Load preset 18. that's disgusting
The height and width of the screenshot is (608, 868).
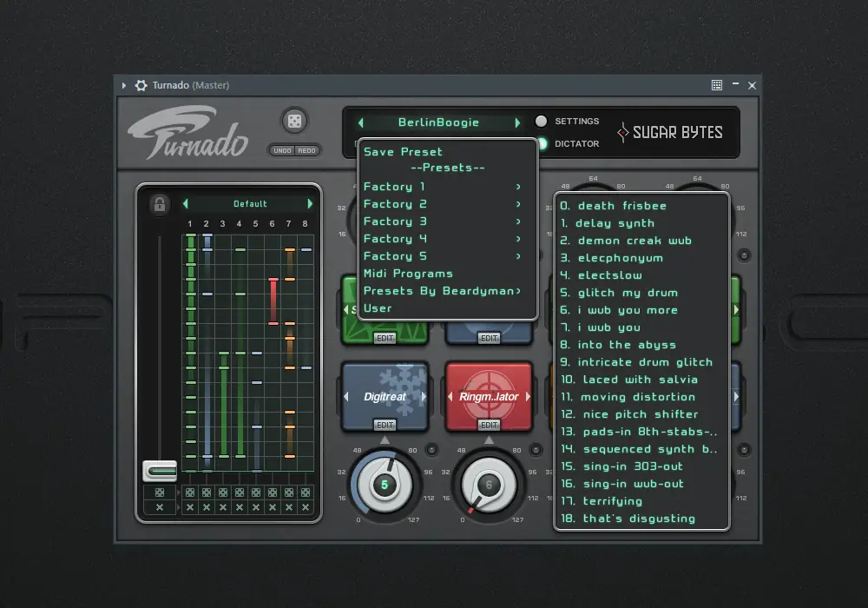tap(642, 519)
